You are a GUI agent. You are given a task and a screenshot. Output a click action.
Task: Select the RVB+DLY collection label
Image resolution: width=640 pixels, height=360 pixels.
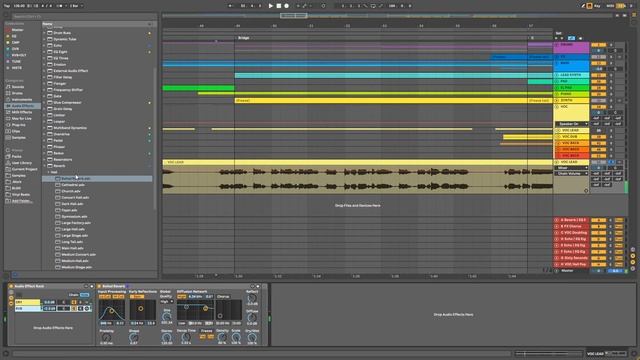19,55
